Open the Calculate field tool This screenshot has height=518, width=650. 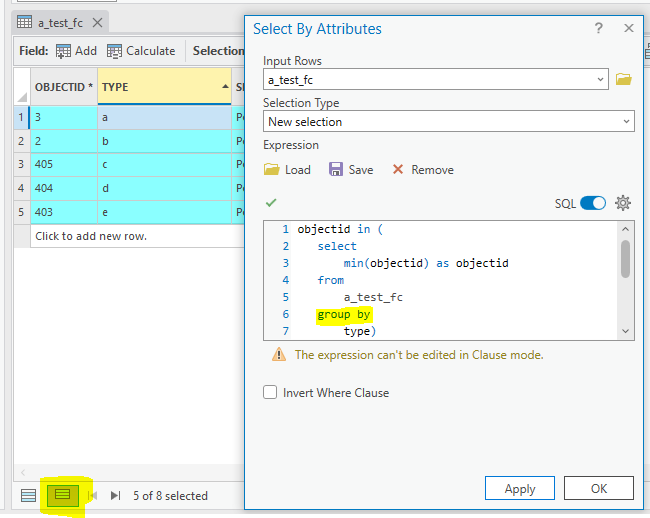pyautogui.click(x=115, y=51)
